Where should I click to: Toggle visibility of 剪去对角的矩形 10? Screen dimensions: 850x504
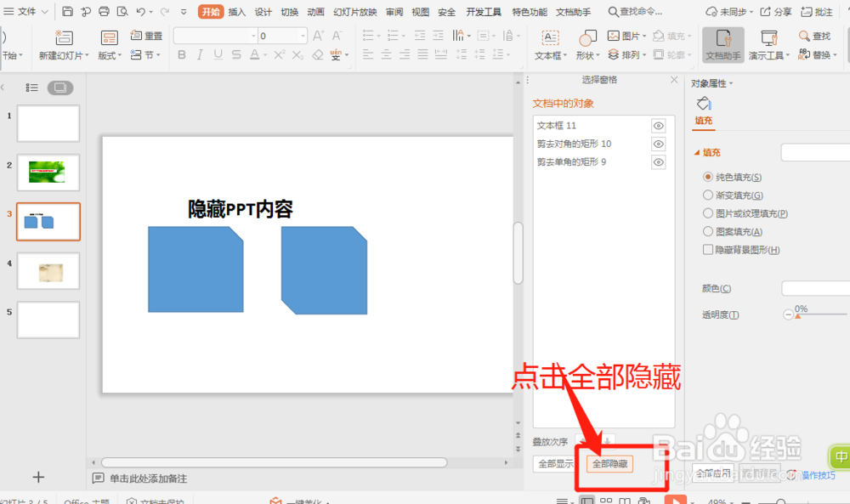point(658,144)
